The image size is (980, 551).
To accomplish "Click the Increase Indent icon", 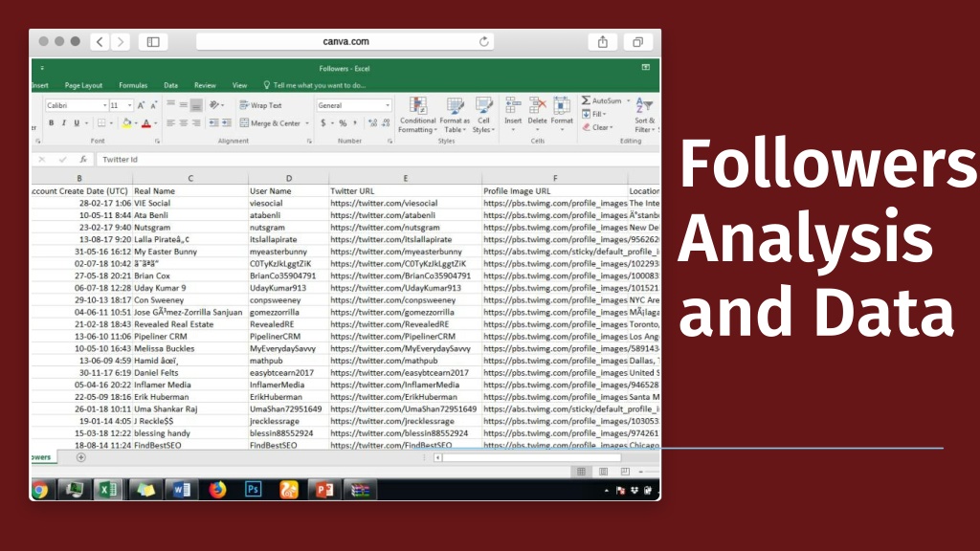I will (x=226, y=123).
